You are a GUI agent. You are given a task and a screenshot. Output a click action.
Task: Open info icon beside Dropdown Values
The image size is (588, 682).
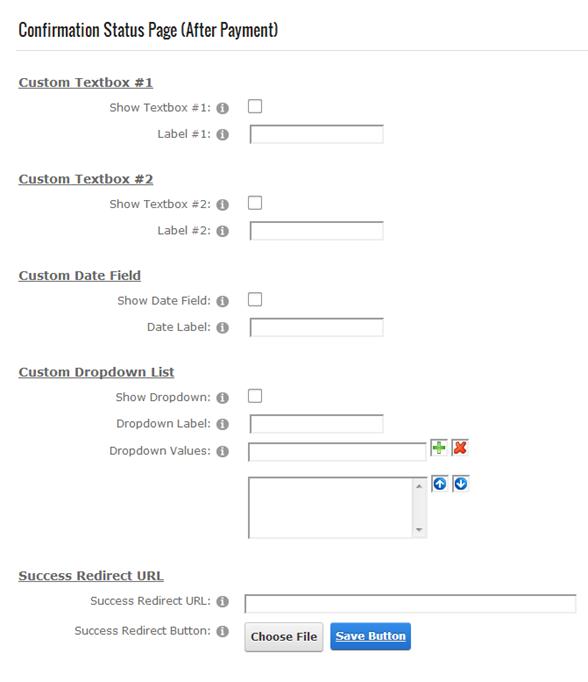coord(223,451)
